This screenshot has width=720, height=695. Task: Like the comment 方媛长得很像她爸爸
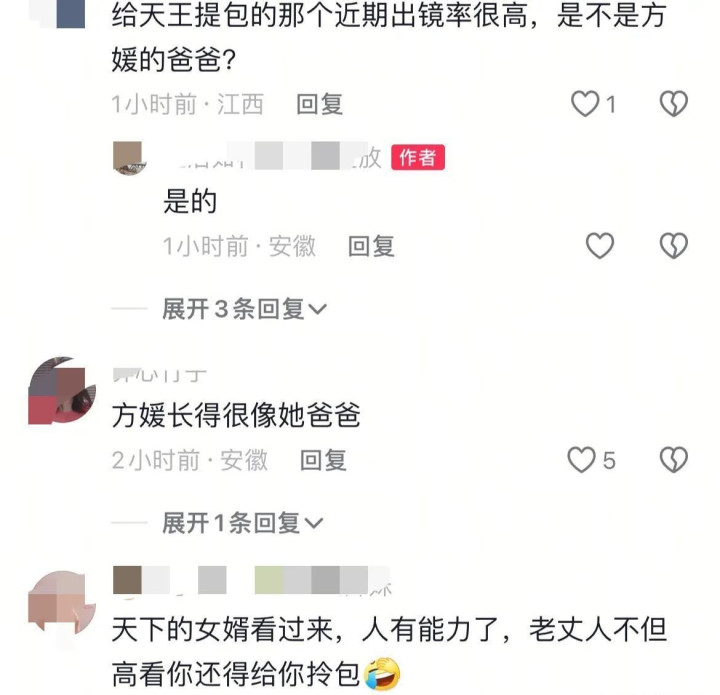click(x=582, y=460)
